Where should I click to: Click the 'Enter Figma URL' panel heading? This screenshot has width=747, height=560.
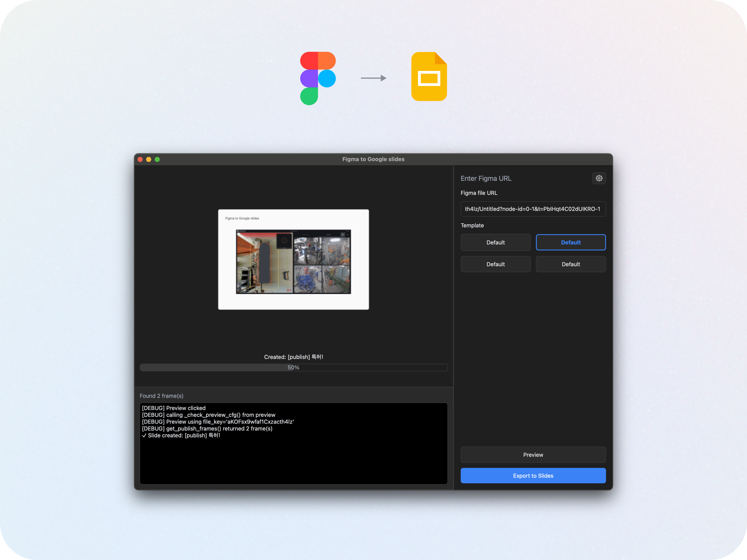click(486, 178)
